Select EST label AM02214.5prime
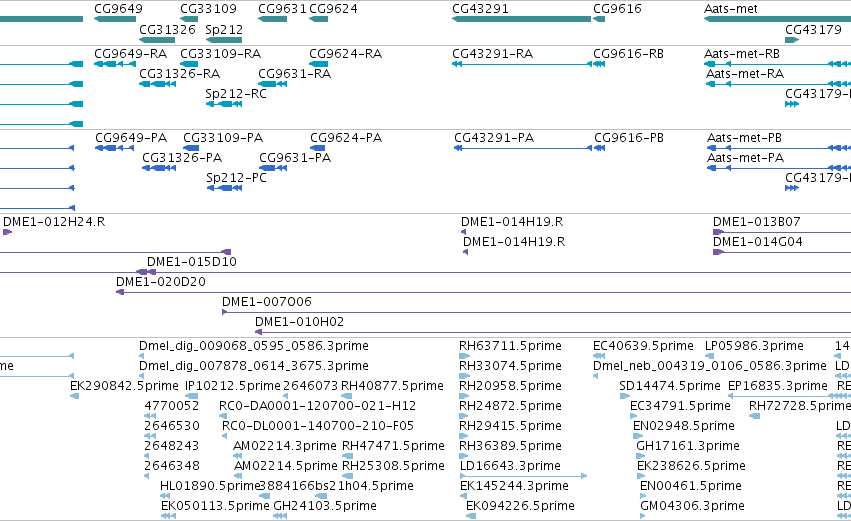This screenshot has height=521, width=851. point(285,467)
